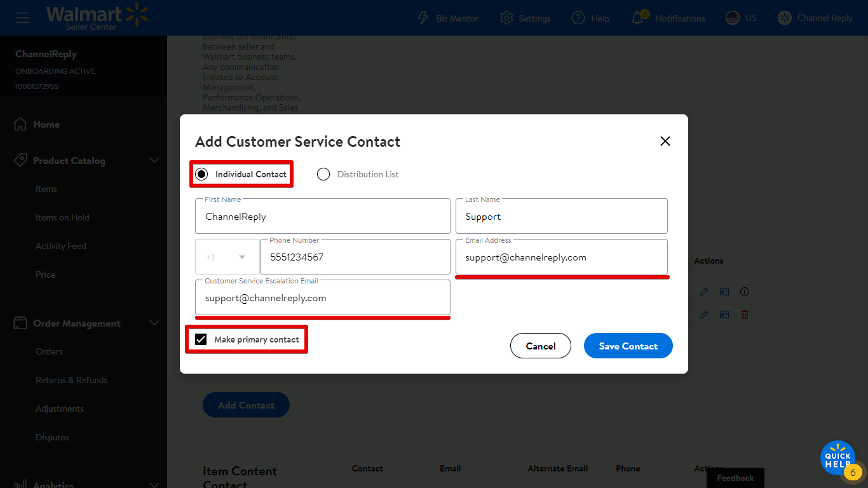Click the Product Catalog tag icon

[20, 160]
